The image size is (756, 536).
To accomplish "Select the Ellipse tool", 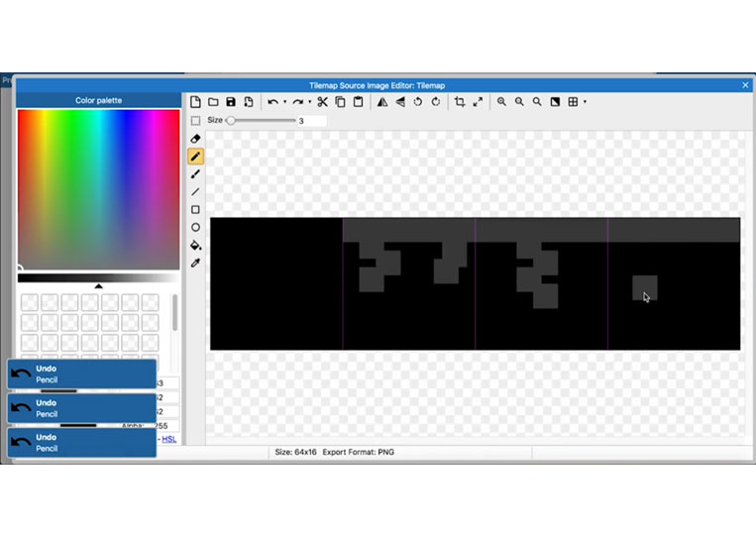I will pyautogui.click(x=195, y=228).
